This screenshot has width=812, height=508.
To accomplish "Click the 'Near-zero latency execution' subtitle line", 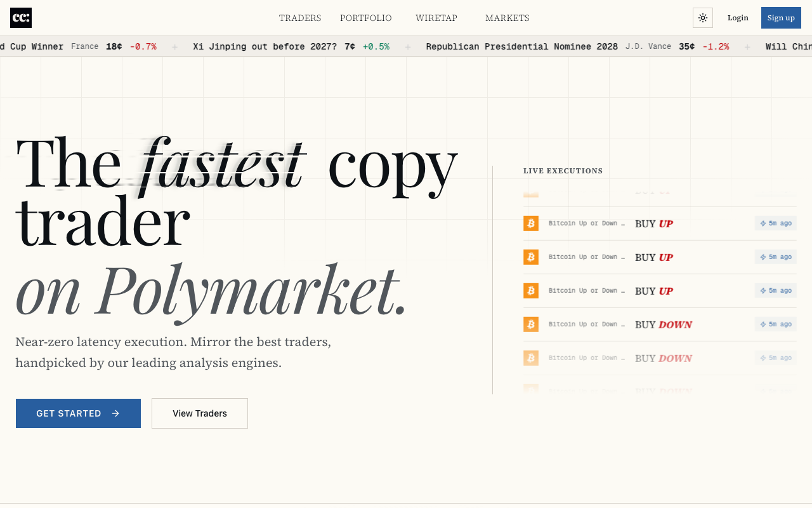I will point(173,342).
